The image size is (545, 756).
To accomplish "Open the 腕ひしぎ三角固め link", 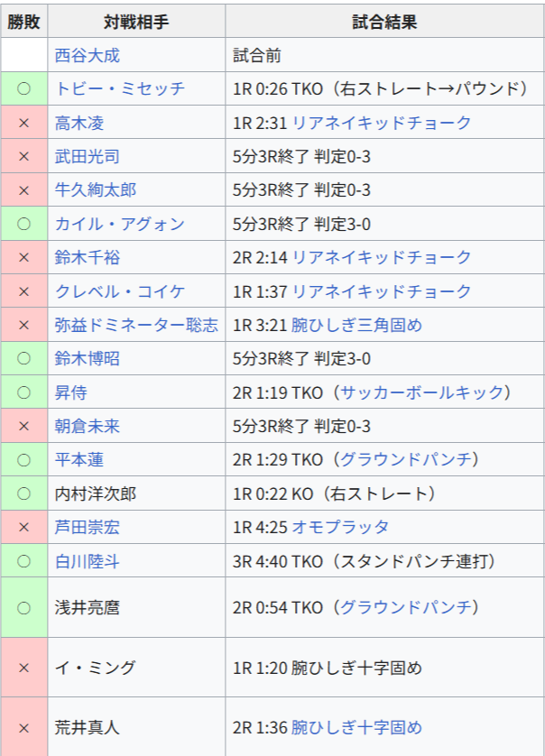I will click(357, 325).
